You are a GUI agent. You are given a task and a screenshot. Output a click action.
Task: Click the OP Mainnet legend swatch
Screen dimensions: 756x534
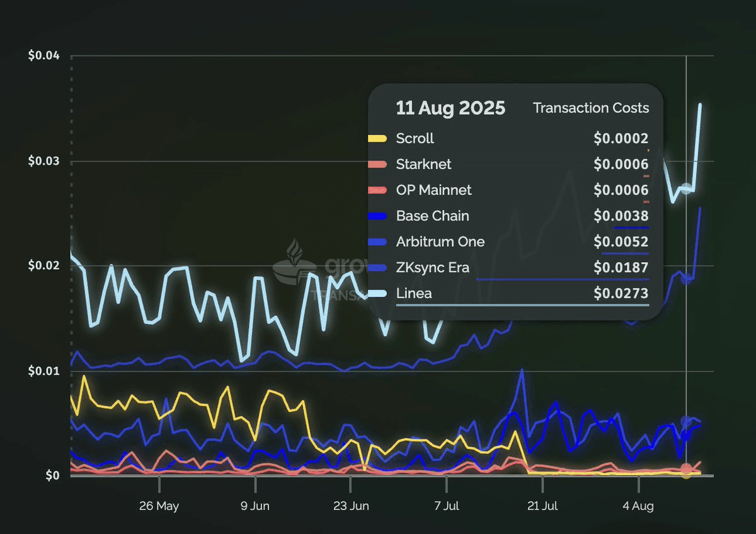point(377,190)
